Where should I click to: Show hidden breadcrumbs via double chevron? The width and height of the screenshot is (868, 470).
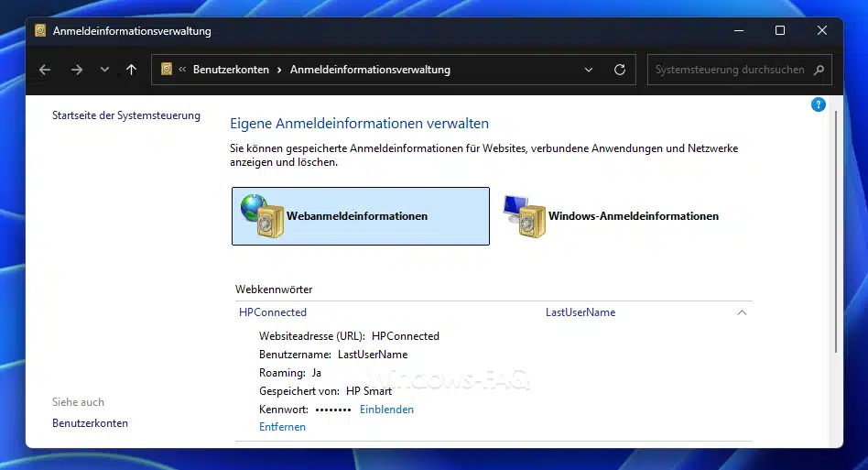click(182, 70)
